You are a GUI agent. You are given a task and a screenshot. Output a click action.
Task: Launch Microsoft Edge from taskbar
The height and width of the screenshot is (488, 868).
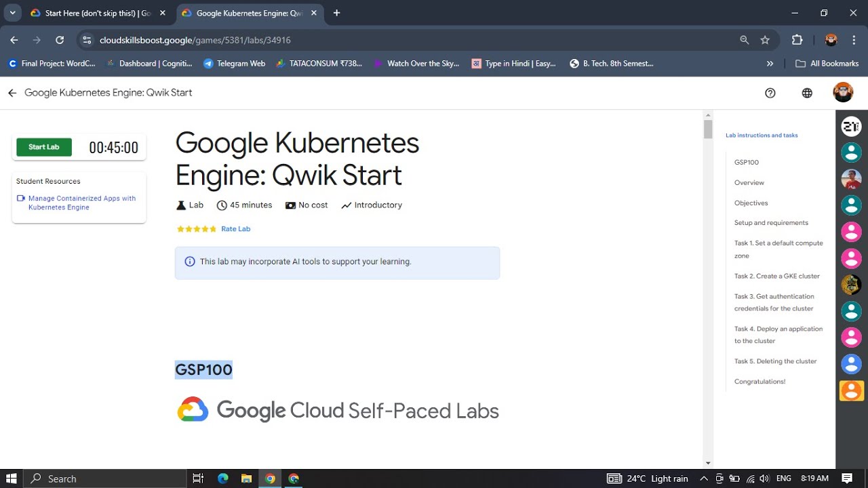[223, 479]
